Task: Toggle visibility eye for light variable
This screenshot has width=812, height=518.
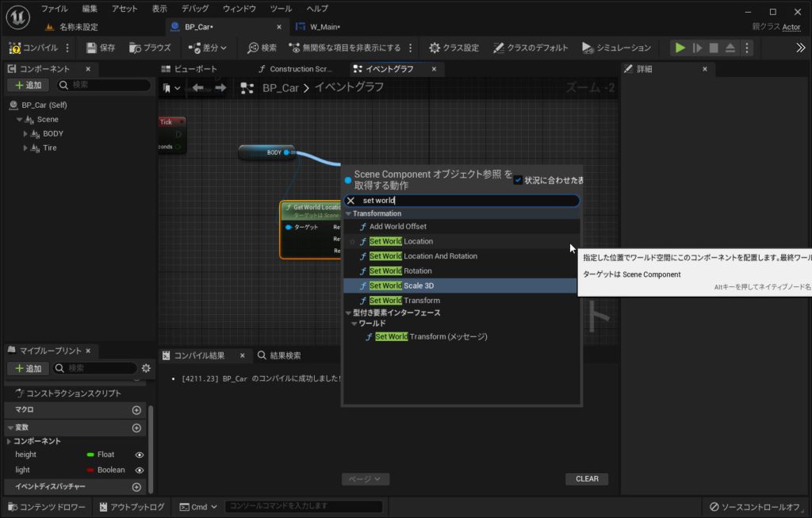Action: tap(140, 470)
